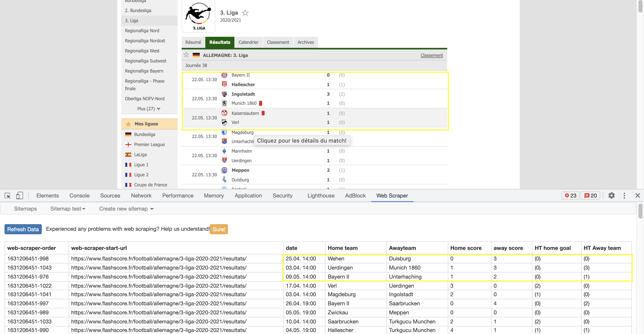The image size is (644, 334).
Task: Click Munich 1860 red card icon
Action: [261, 103]
